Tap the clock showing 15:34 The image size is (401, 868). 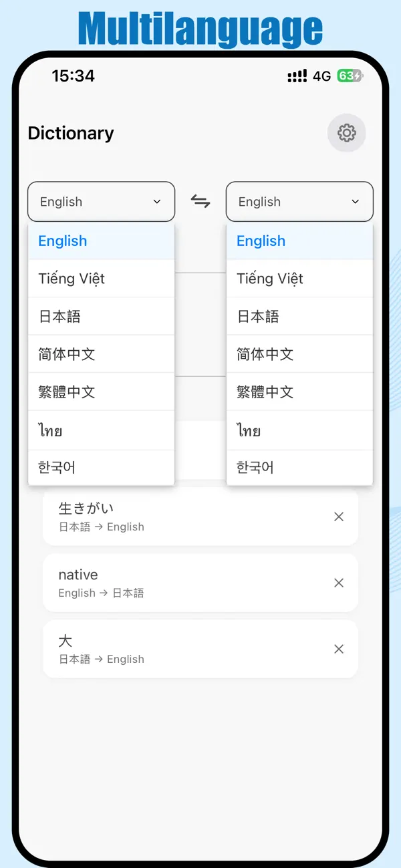[x=74, y=76]
